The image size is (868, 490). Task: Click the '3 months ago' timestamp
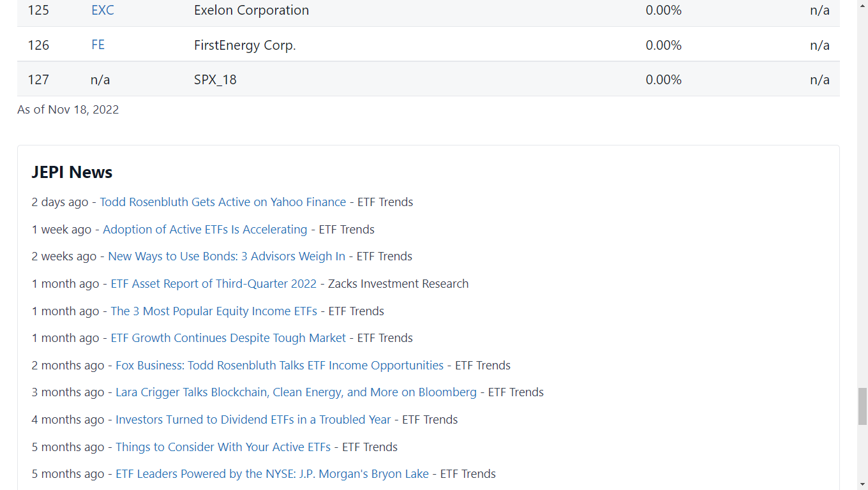(x=68, y=392)
